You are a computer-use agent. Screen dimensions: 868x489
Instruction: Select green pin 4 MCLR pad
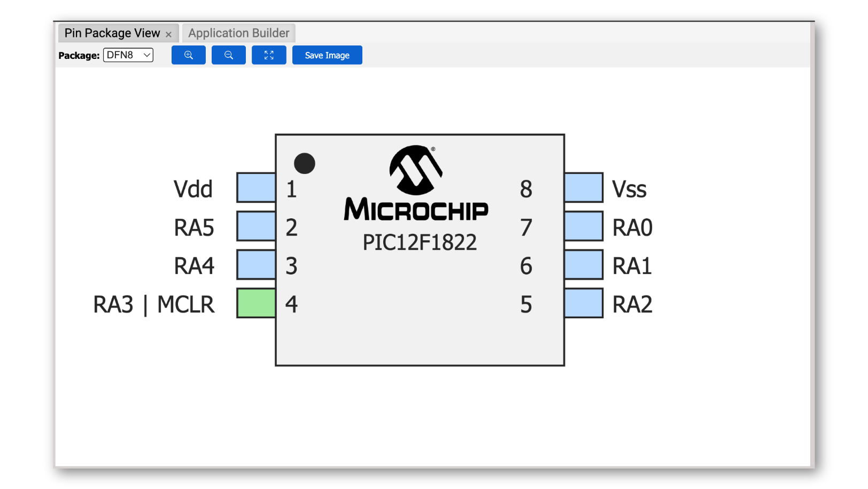[x=257, y=303]
